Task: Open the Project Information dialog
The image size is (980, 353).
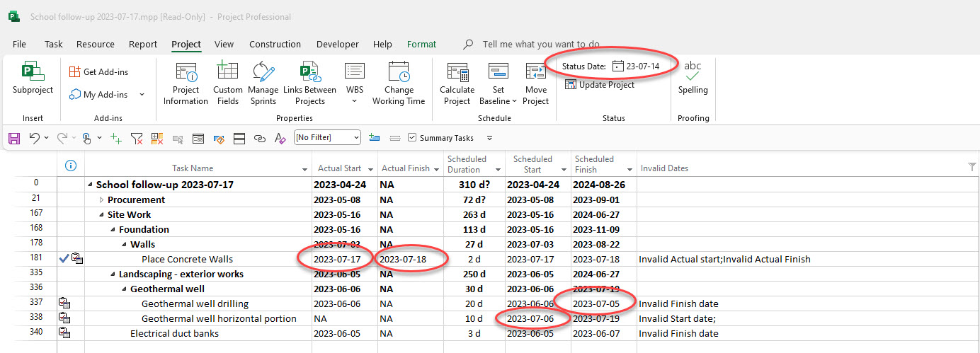Action: click(186, 83)
